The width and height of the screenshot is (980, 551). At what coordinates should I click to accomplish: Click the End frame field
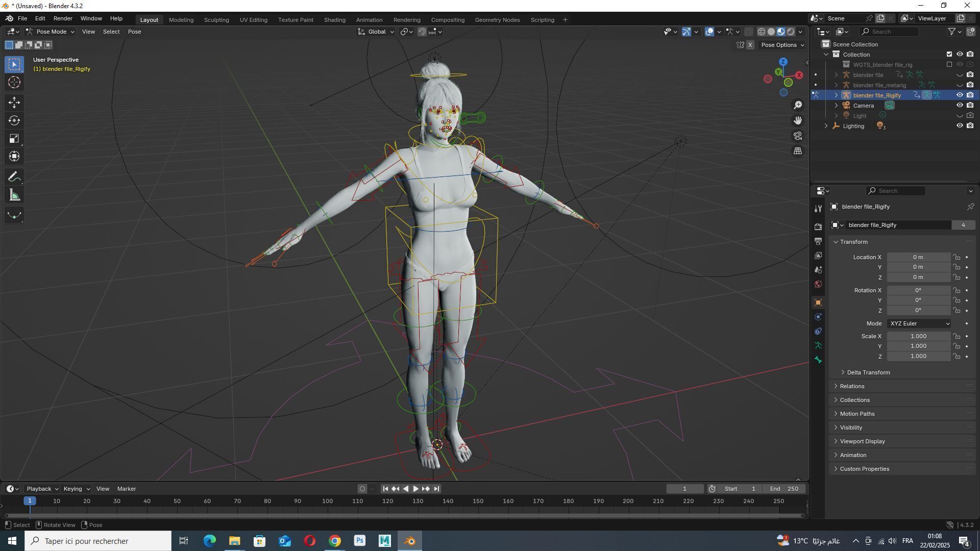pos(784,489)
